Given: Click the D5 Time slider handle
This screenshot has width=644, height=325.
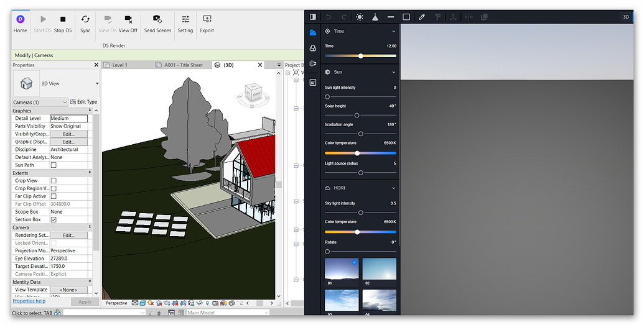Looking at the screenshot, I should point(361,56).
